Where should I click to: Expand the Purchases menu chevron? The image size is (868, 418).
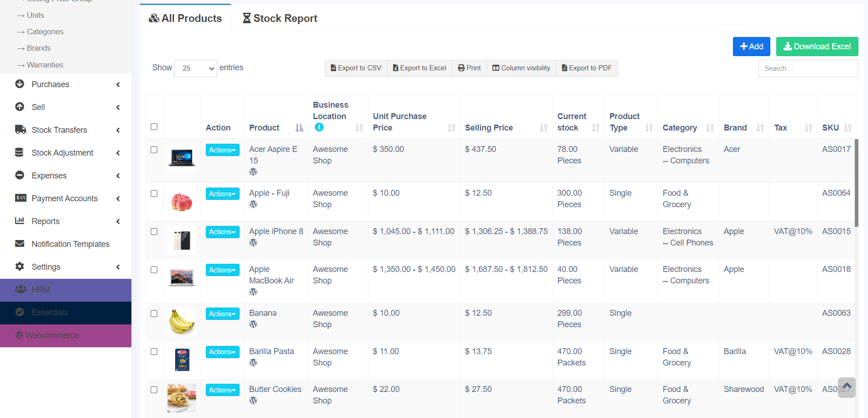click(118, 84)
